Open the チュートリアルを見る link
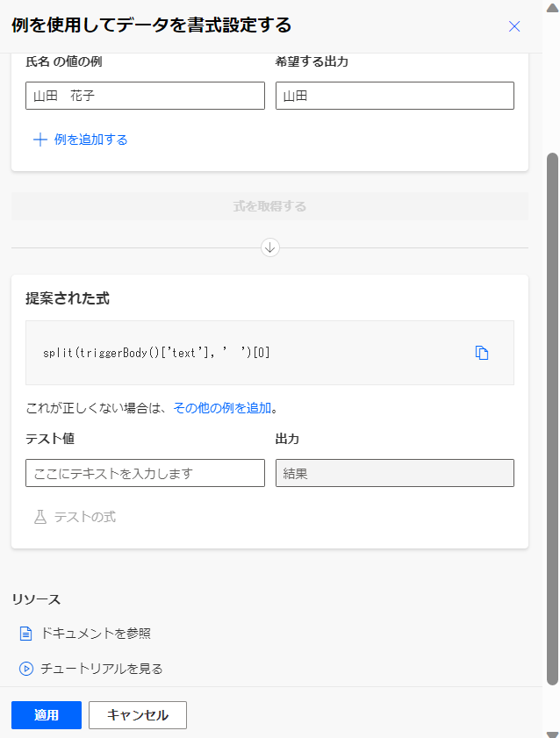Image resolution: width=560 pixels, height=738 pixels. [x=102, y=669]
